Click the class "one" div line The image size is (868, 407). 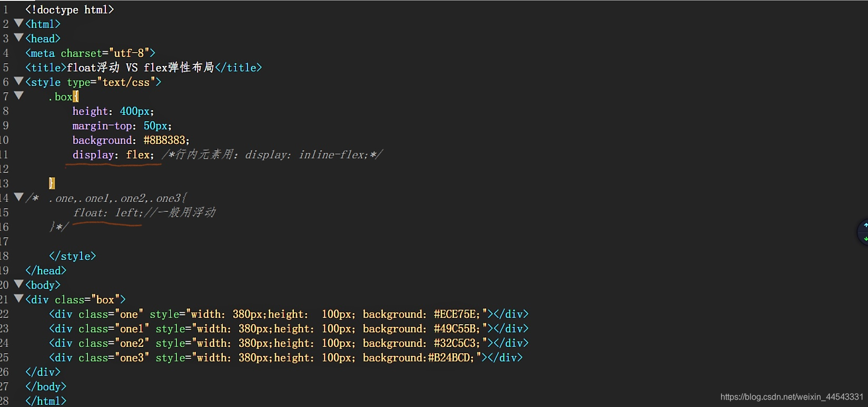click(x=289, y=314)
